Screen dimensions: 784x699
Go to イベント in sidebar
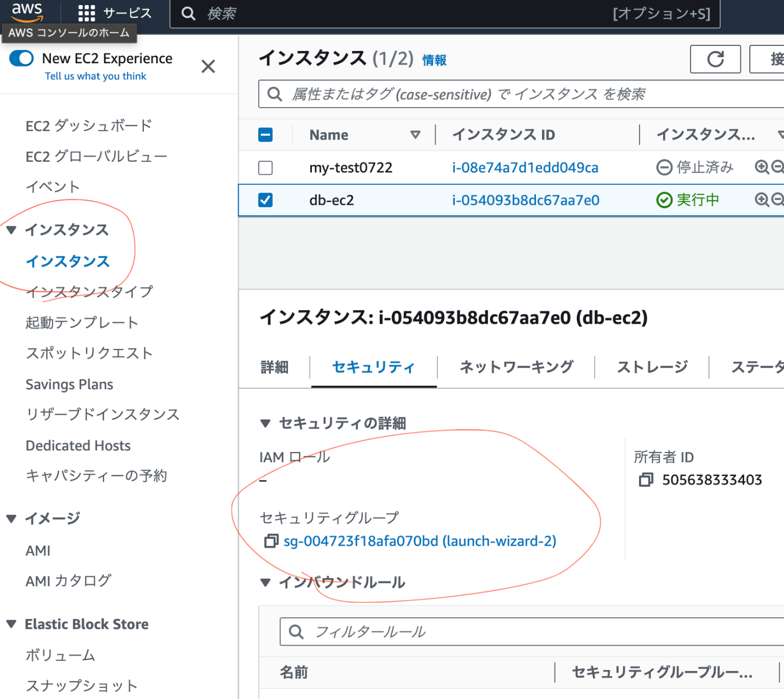53,187
